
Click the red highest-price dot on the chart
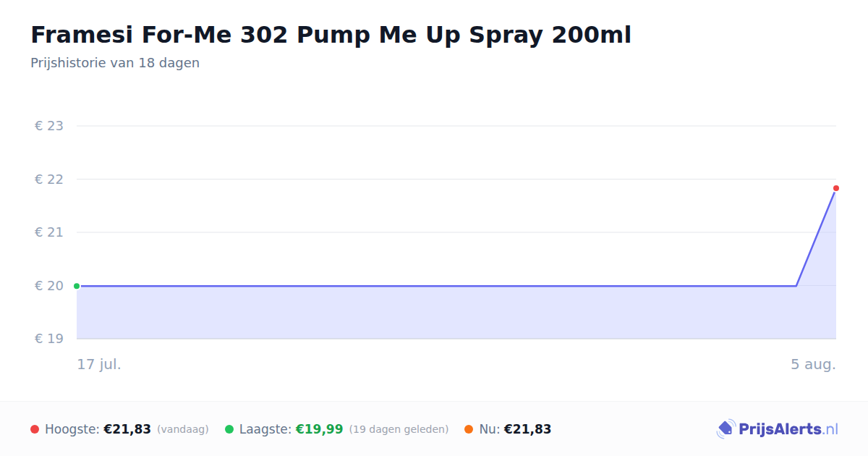tap(835, 188)
